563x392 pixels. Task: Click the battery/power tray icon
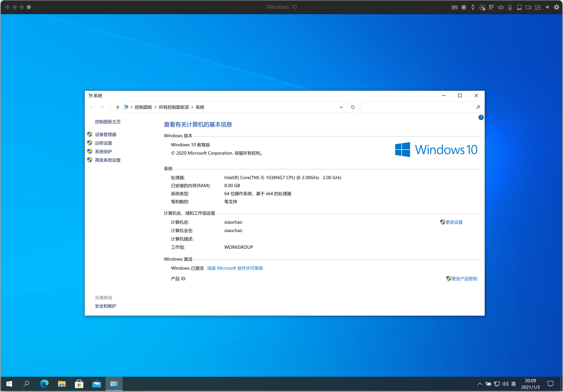[488, 384]
